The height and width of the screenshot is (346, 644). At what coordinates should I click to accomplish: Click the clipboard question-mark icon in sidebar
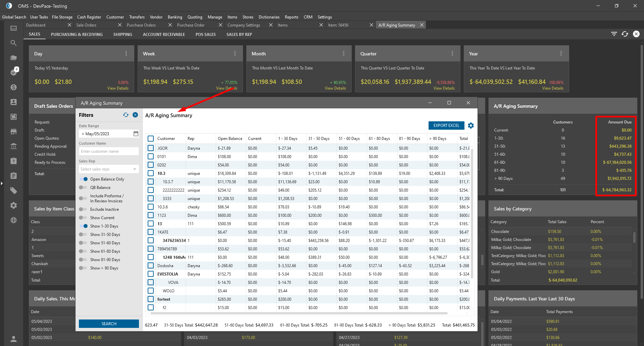[13, 161]
